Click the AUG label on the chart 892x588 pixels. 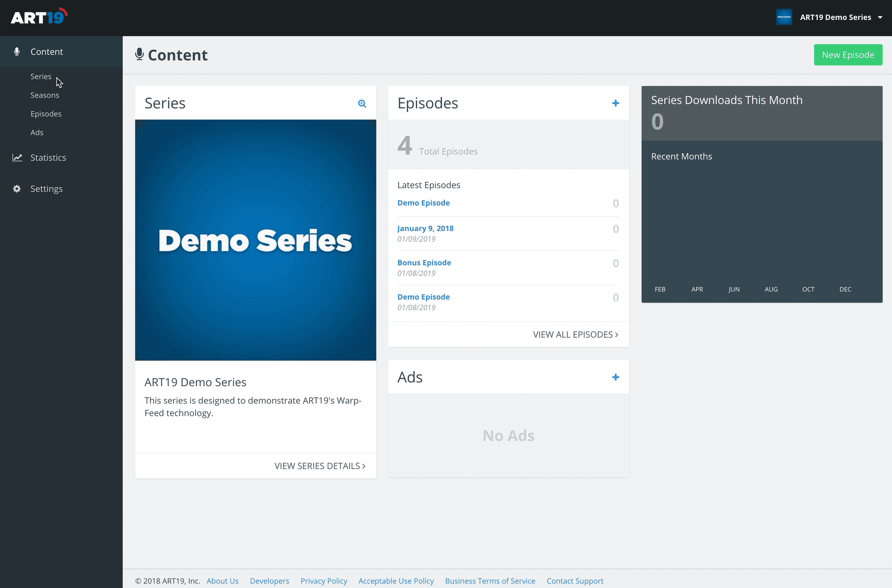[771, 290]
